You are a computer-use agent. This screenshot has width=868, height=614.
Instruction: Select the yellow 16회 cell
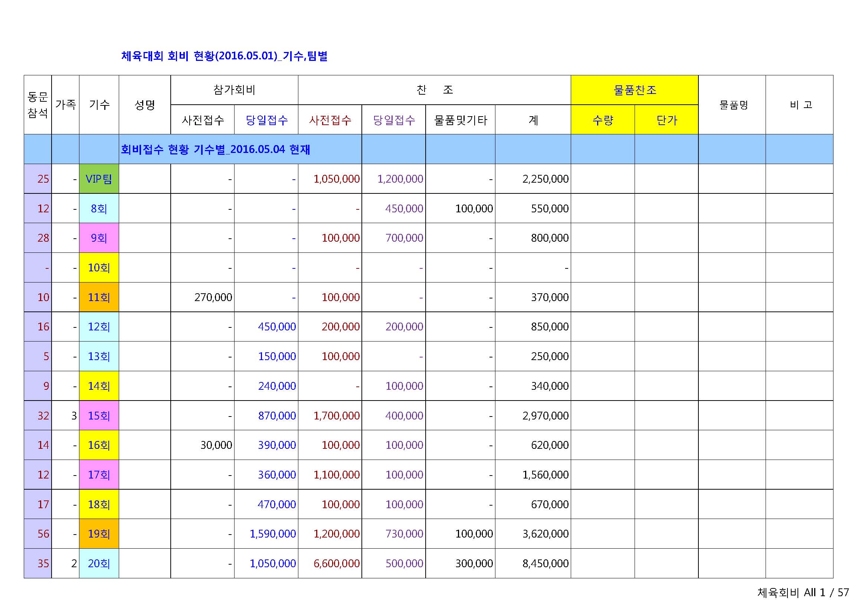coord(99,445)
